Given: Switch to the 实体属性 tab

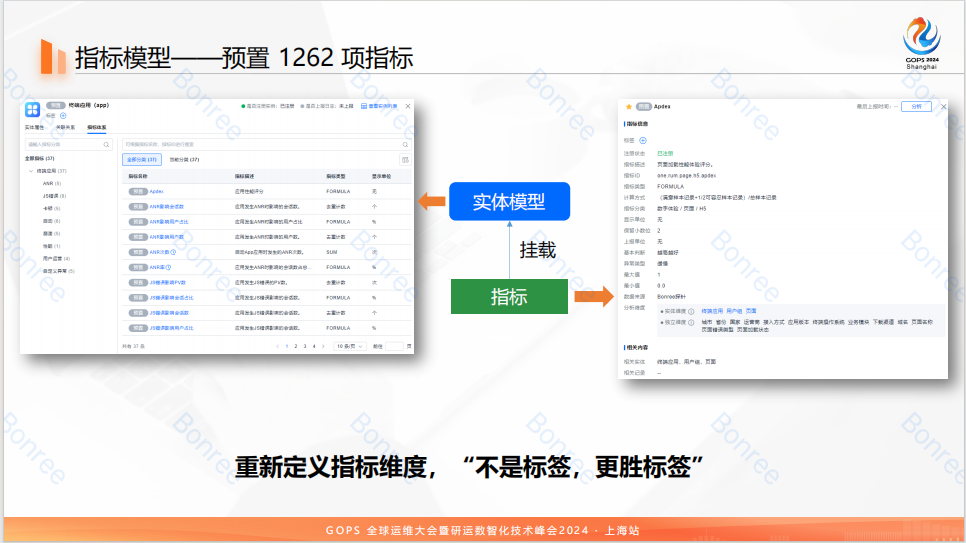Looking at the screenshot, I should click(x=34, y=128).
